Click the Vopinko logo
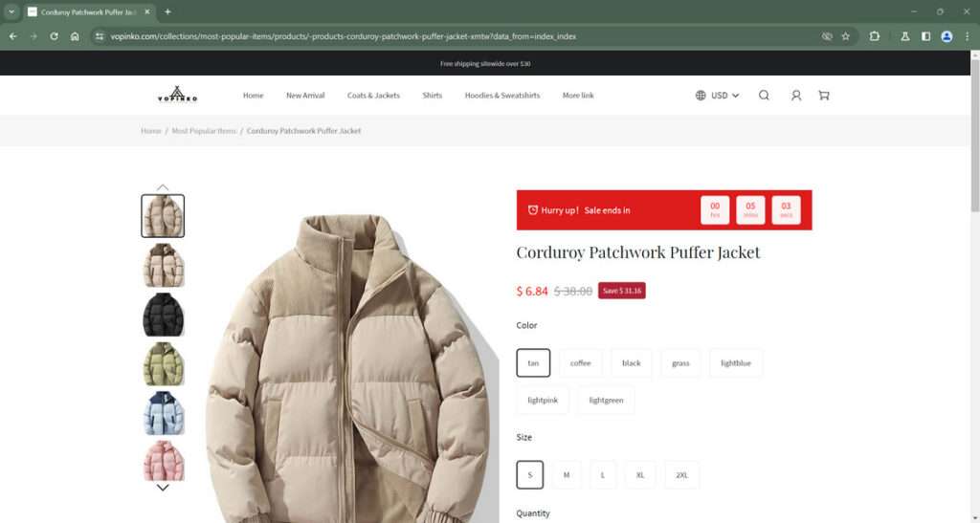 coord(177,95)
